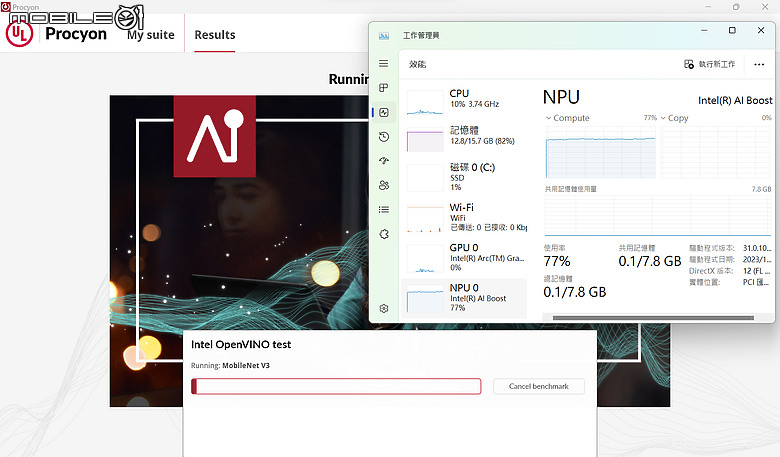Image resolution: width=780 pixels, height=457 pixels.
Task: Select the Disk 0 (C:) SSD entry
Action: (x=466, y=177)
